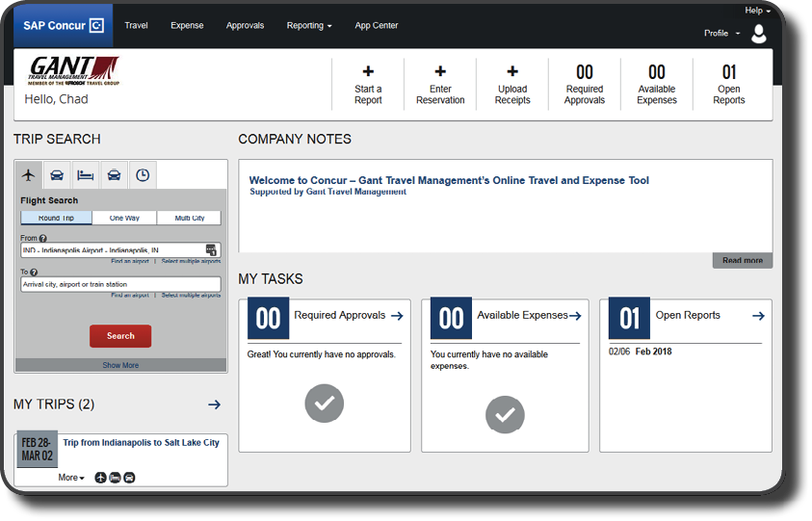The height and width of the screenshot is (521, 812).
Task: Click the Start a Report plus icon
Action: point(368,71)
